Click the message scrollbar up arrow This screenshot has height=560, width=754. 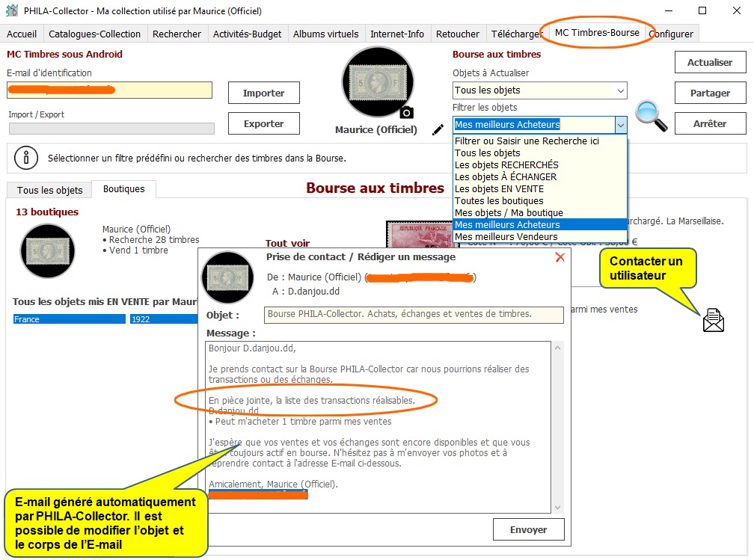click(x=558, y=348)
